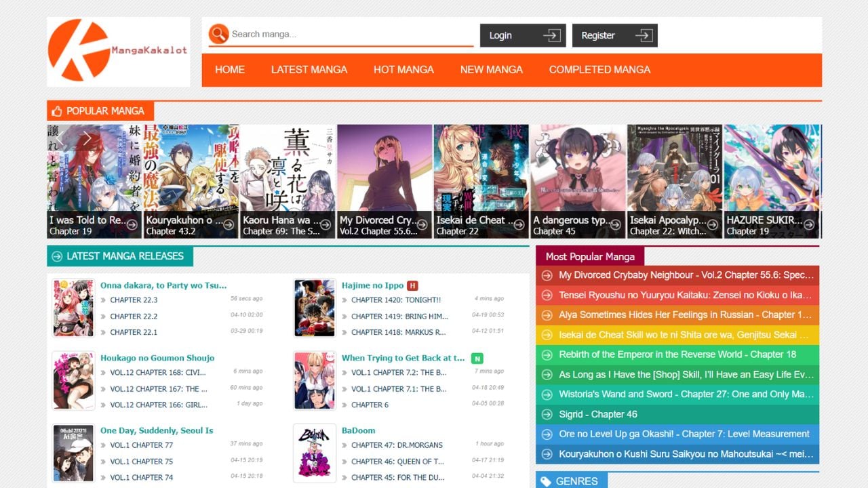Select COMPLETED MANGA in the navigation bar

599,69
